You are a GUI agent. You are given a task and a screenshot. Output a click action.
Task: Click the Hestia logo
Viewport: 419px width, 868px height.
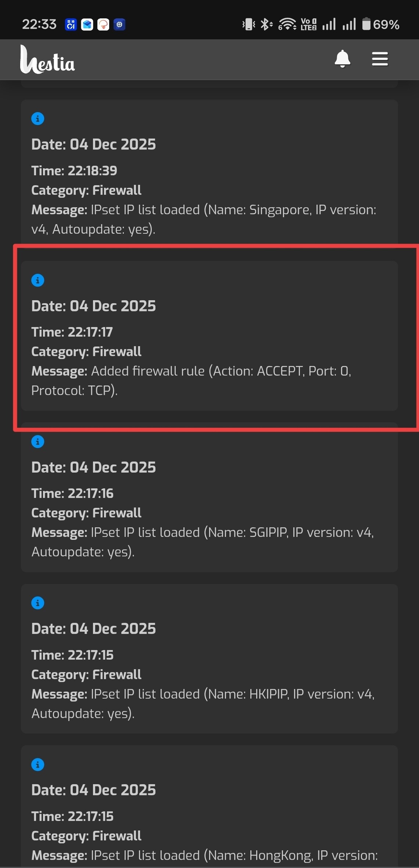click(x=47, y=60)
